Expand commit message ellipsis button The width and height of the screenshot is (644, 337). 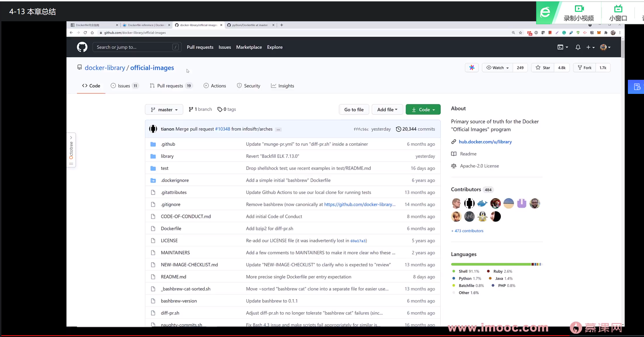278,130
